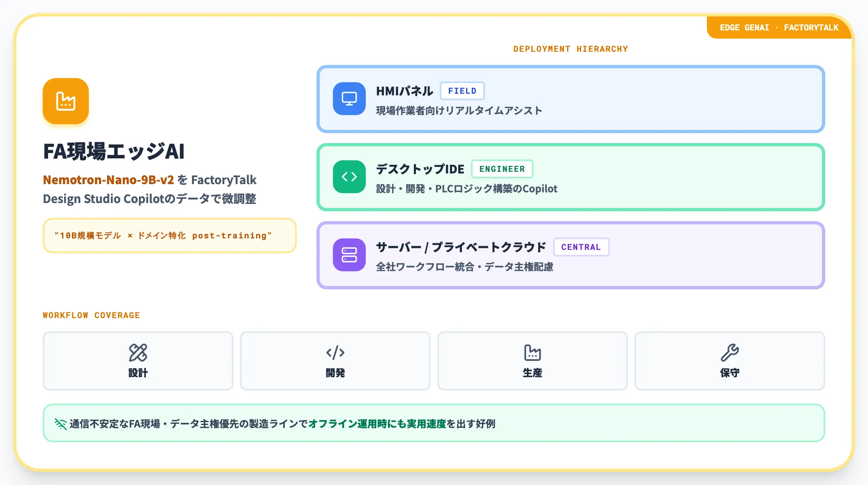Click the DEPLOYMENT HIERARCHY label
Image resolution: width=868 pixels, height=485 pixels.
tap(571, 49)
